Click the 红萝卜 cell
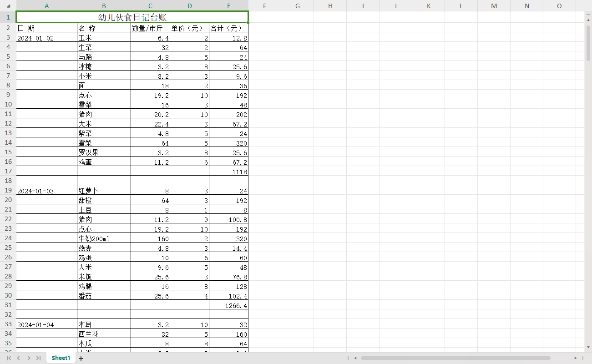Image resolution: width=592 pixels, height=364 pixels. point(104,191)
